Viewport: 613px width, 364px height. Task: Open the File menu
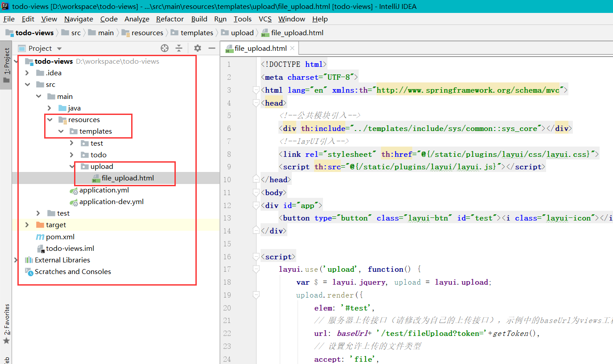pos(9,19)
